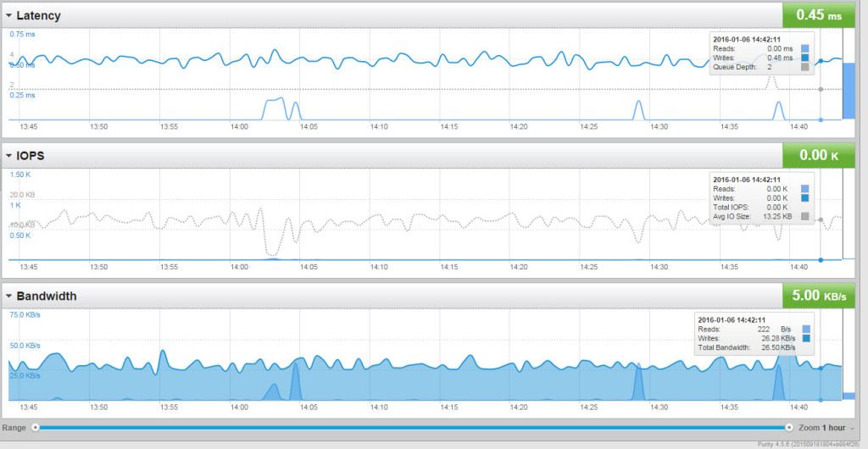The image size is (868, 449).
Task: Click the Latency panel title
Action: (x=38, y=15)
